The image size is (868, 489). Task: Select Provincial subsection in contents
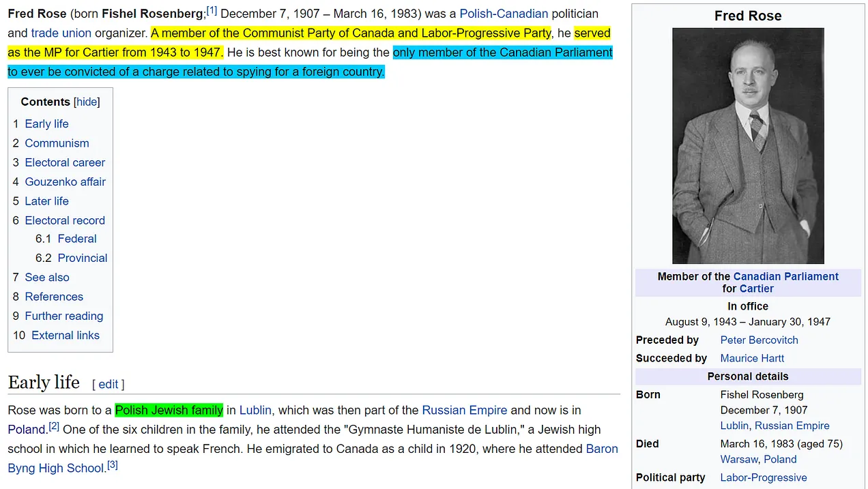(x=82, y=258)
